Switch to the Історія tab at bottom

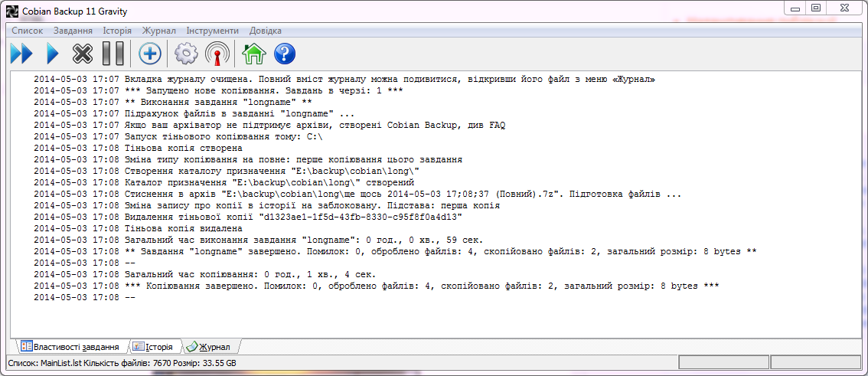tap(154, 347)
